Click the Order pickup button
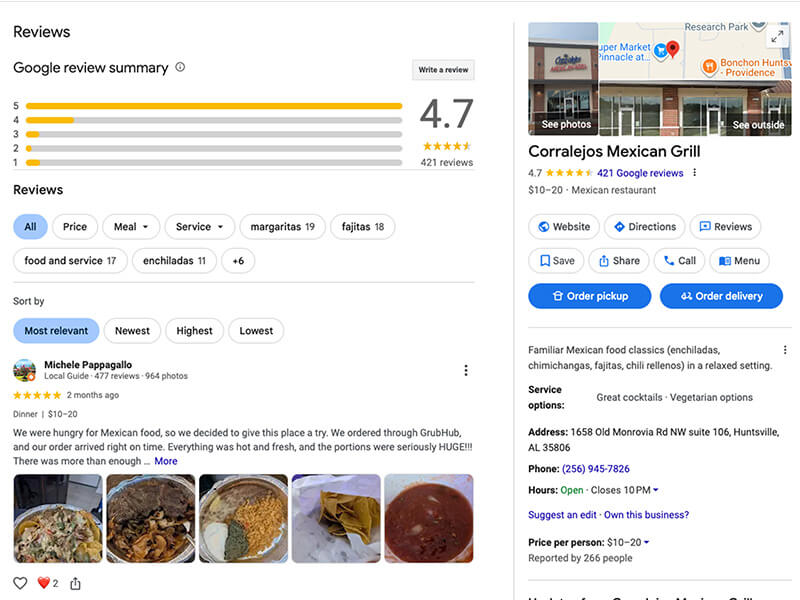This screenshot has width=800, height=600. (589, 296)
